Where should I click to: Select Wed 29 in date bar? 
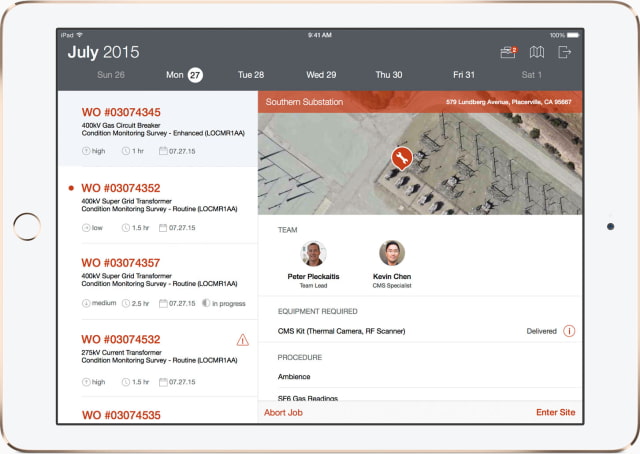[x=321, y=75]
